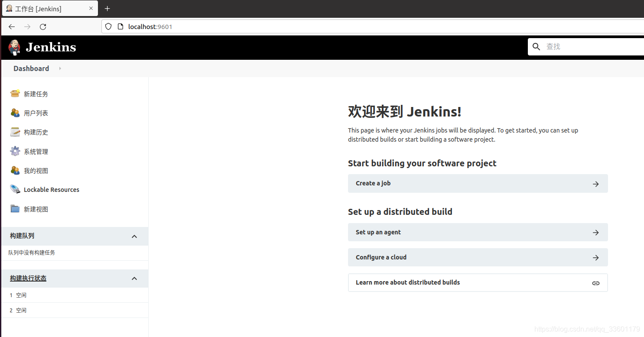Open 用户列表 from the sidebar
644x337 pixels.
coord(36,113)
